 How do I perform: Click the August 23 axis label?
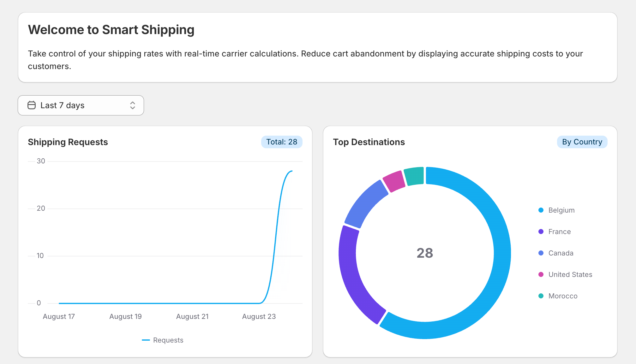click(259, 316)
